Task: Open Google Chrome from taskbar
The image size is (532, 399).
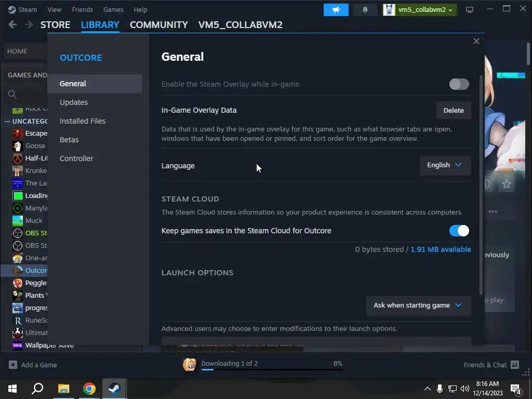Action: coord(89,389)
